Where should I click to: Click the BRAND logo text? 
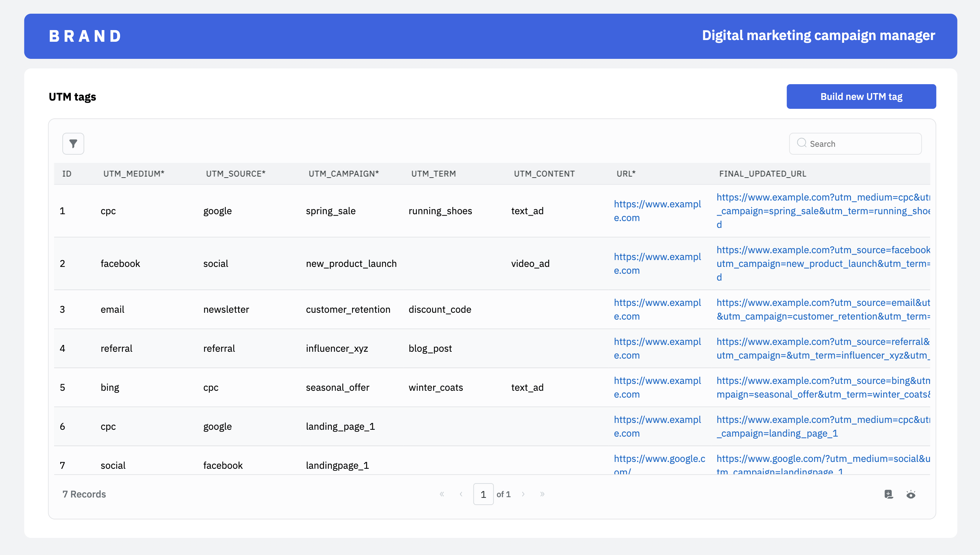[x=85, y=36]
